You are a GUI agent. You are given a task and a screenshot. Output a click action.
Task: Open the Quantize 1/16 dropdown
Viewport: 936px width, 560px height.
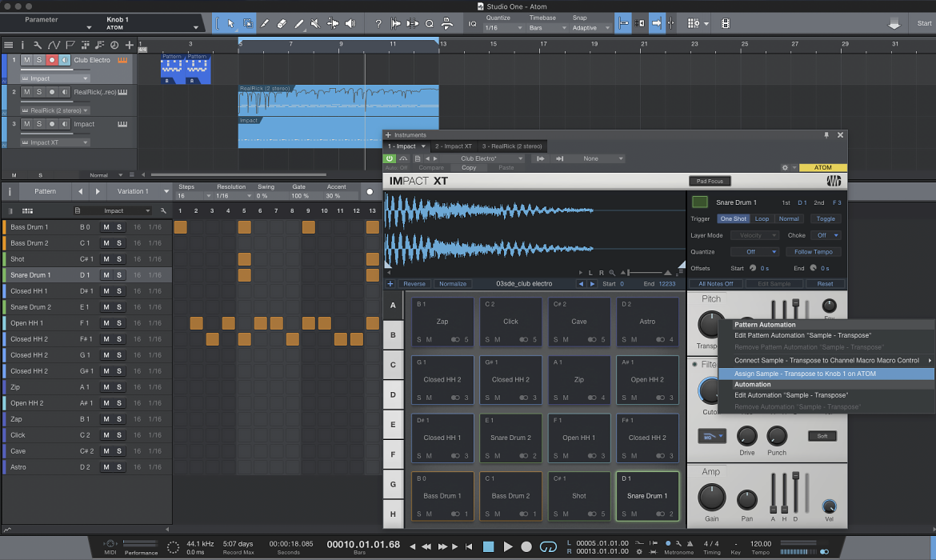[503, 28]
